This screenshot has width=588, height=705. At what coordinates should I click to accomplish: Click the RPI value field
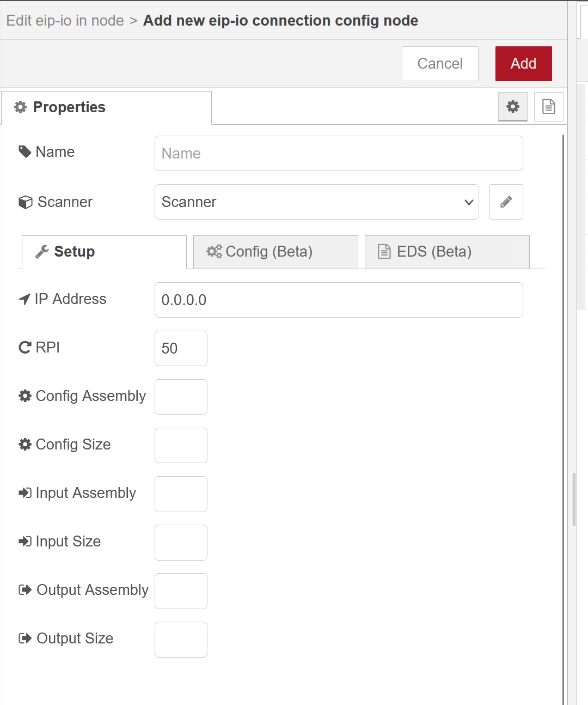pos(181,349)
